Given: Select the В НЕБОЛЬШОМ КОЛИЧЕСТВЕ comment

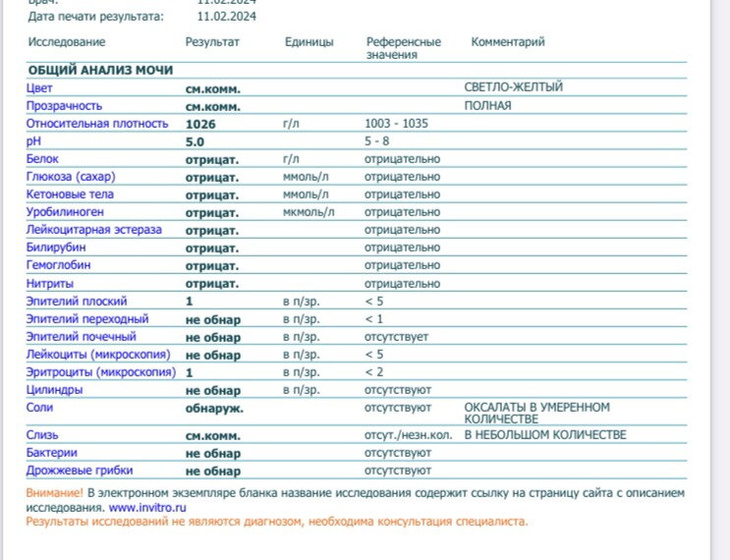Looking at the screenshot, I should 545,435.
